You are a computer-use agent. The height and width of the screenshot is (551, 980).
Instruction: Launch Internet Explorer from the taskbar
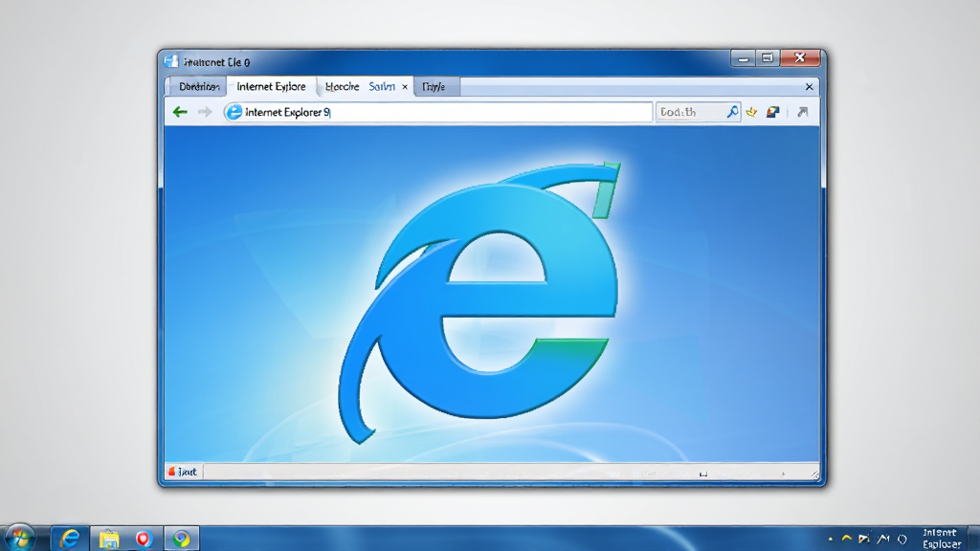pos(69,539)
